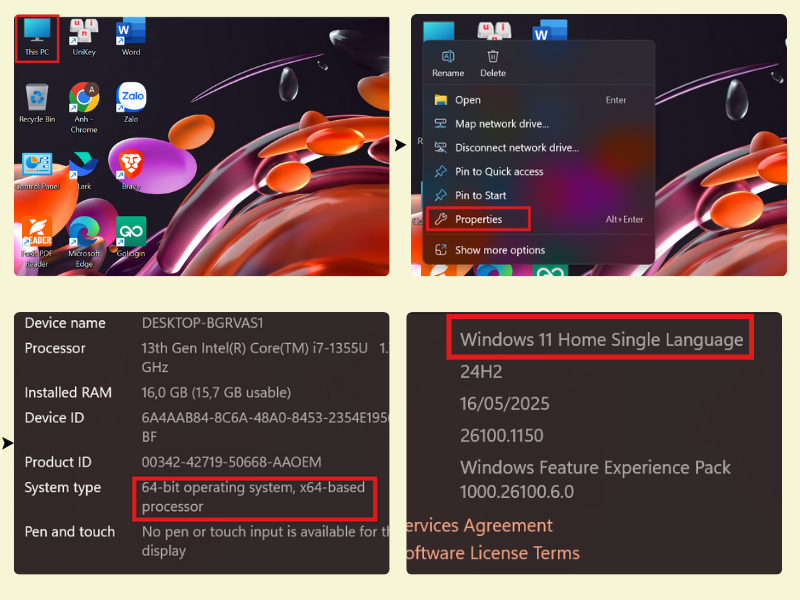Open the Foxit PDF Reader icon
Screen dimensions: 800x600
[37, 242]
